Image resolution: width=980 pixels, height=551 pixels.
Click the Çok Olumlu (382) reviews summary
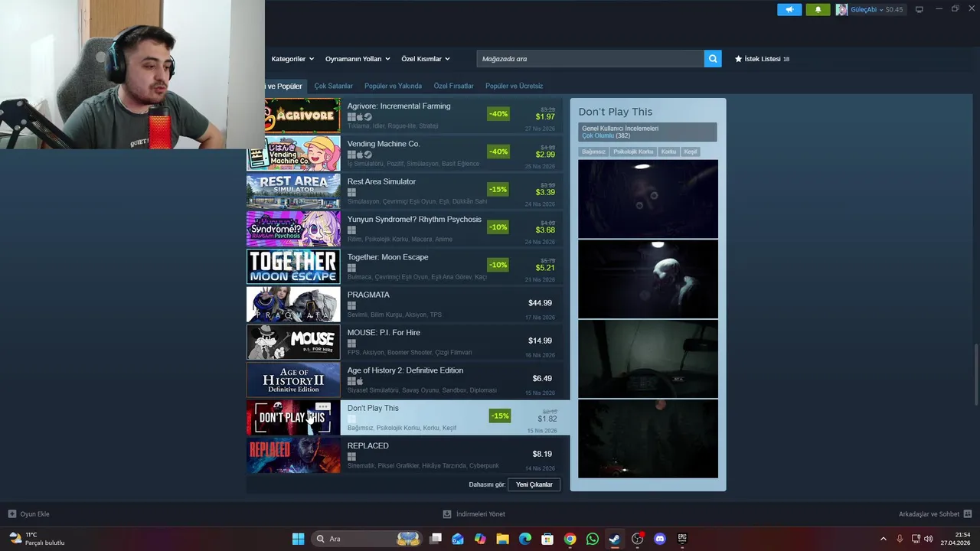click(606, 135)
